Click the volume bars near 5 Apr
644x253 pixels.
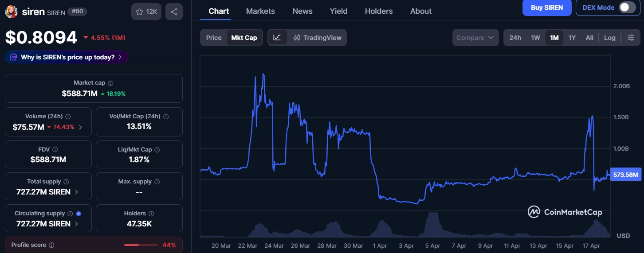pos(432,224)
